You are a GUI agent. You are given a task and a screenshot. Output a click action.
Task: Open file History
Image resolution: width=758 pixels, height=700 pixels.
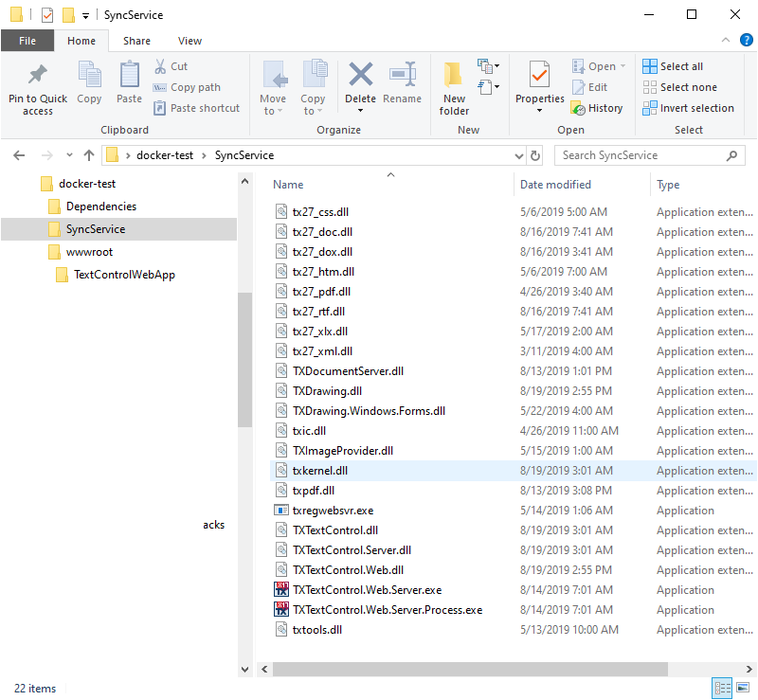coord(597,108)
